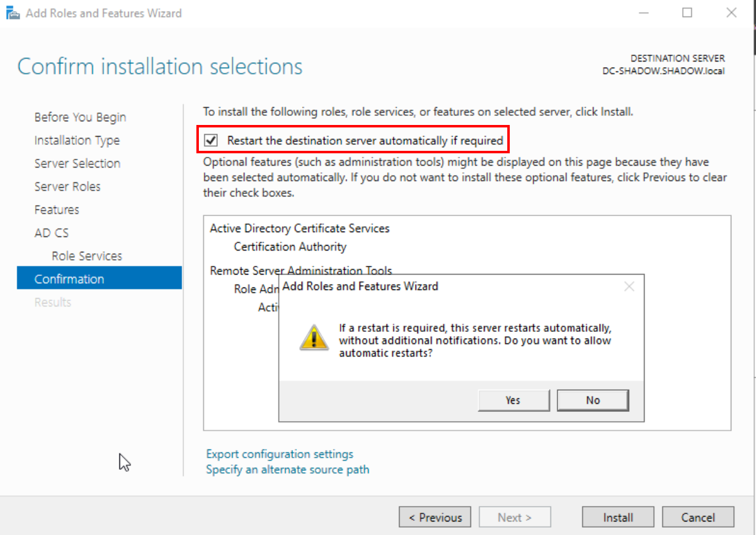Toggle automatic restart checkbox
The width and height of the screenshot is (756, 535).
pyautogui.click(x=211, y=141)
